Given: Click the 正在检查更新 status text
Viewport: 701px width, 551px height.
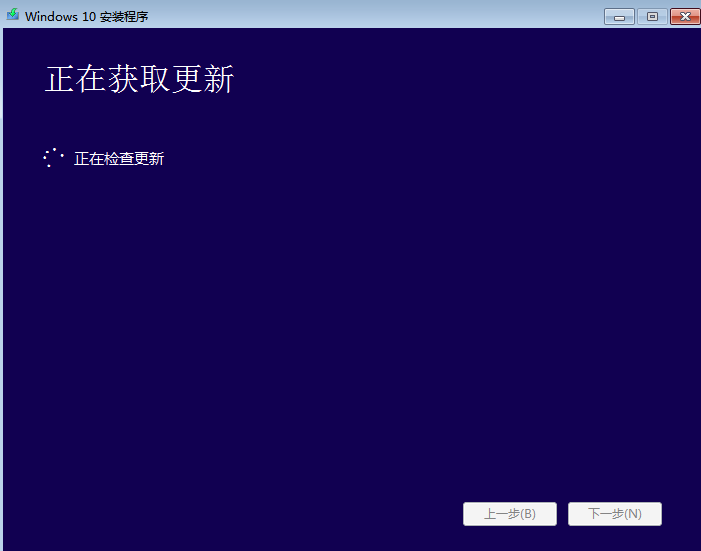Looking at the screenshot, I should click(119, 159).
